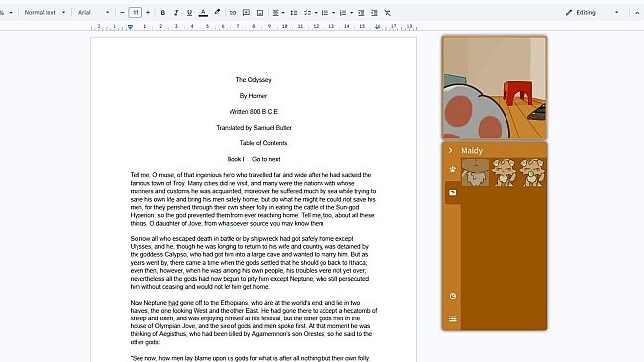The image size is (644, 362).
Task: Open the clock timer tab in Maidy panel
Action: click(453, 296)
